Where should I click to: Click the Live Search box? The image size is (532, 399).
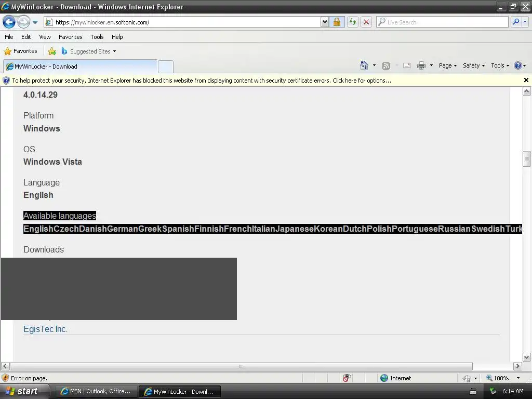click(442, 22)
